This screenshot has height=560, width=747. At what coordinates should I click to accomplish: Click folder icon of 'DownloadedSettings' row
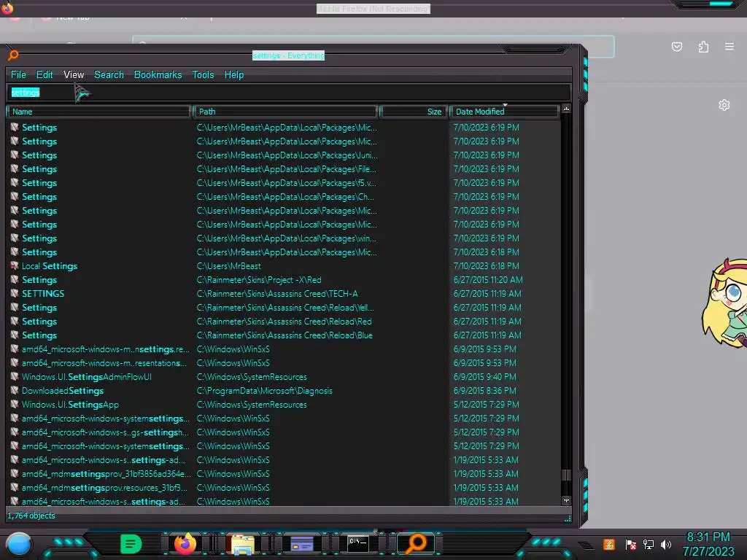pyautogui.click(x=15, y=391)
